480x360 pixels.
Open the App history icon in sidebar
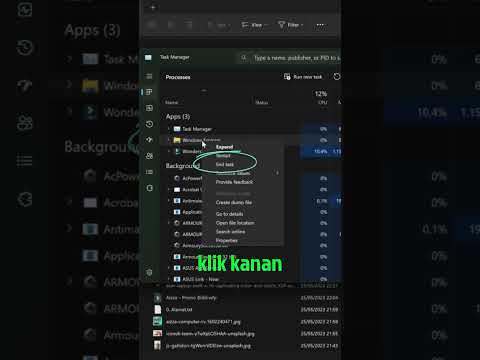(149, 124)
